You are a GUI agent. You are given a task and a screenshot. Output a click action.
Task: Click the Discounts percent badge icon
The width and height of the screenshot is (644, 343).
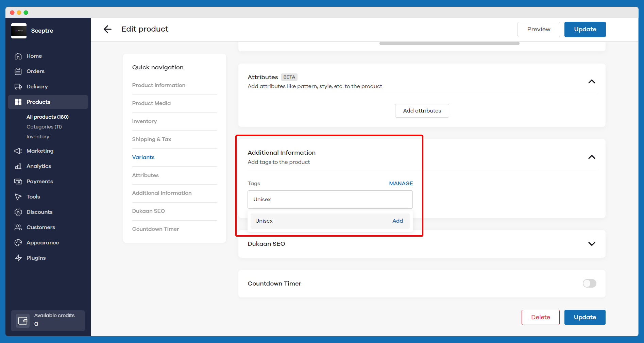point(18,212)
